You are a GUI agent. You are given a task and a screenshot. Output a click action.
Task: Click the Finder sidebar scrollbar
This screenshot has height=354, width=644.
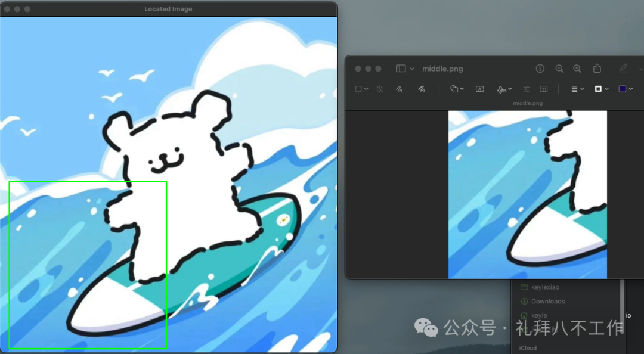pos(623,306)
